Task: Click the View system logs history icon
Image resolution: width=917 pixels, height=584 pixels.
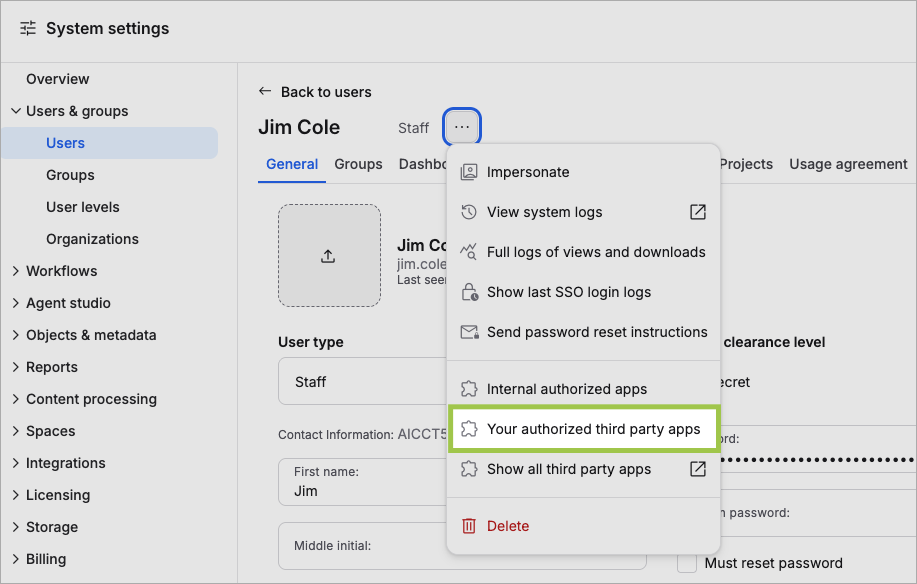Action: point(469,212)
